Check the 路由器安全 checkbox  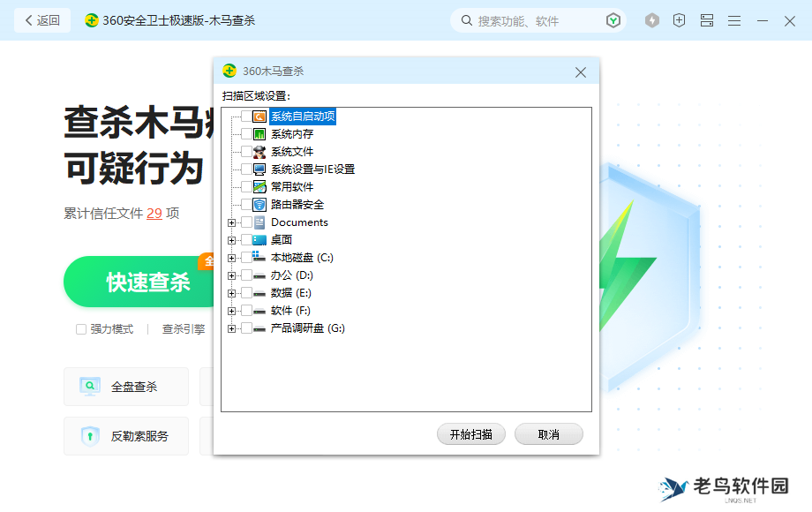[x=246, y=205]
